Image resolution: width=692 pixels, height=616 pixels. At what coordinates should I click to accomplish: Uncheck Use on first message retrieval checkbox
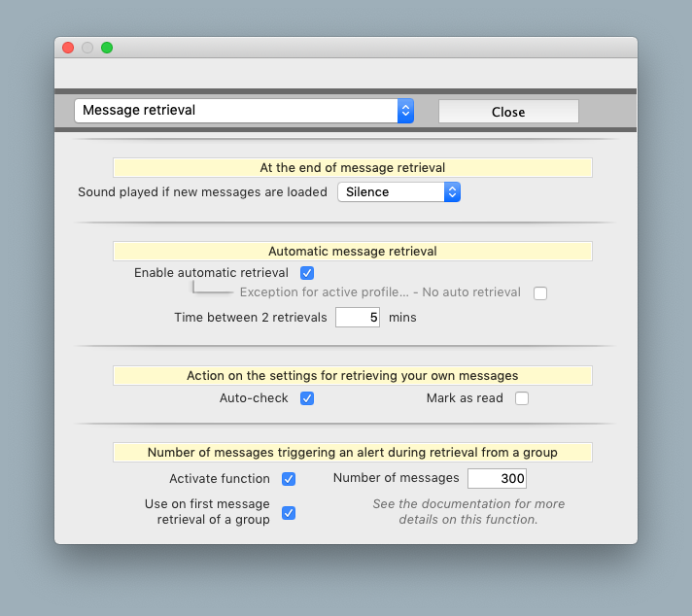click(x=289, y=513)
